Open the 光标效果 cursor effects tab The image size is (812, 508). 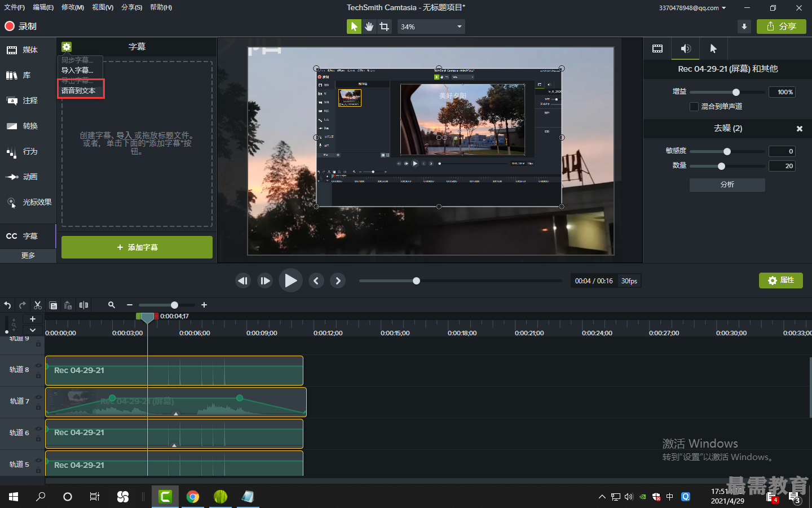click(28, 202)
